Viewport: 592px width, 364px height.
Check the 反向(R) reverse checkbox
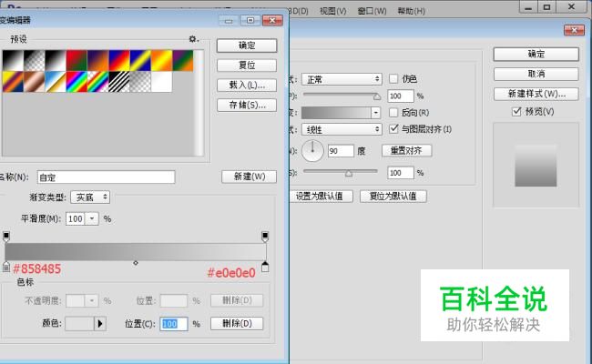tap(393, 113)
